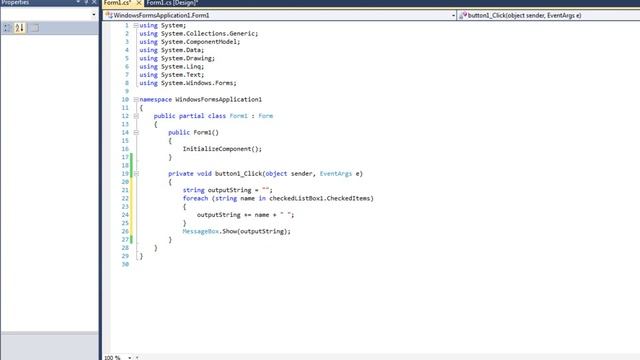
Task: Open the WindowsFormsApplication1.Form1 class dropdown
Action: click(453, 16)
